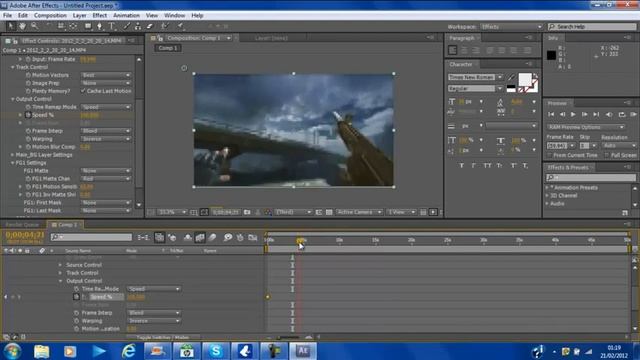640x360 pixels.
Task: Select the Zoom magnifier tool
Action: tap(34, 26)
